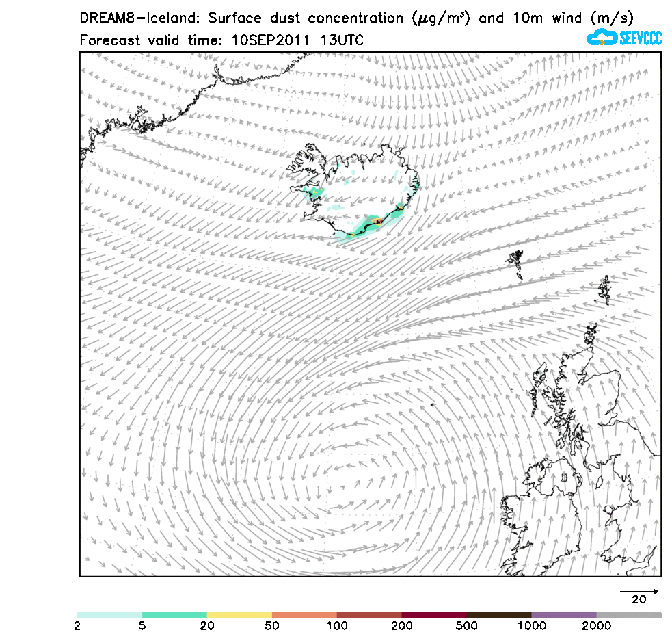Select the salmon orange legend swatch

click(304, 615)
